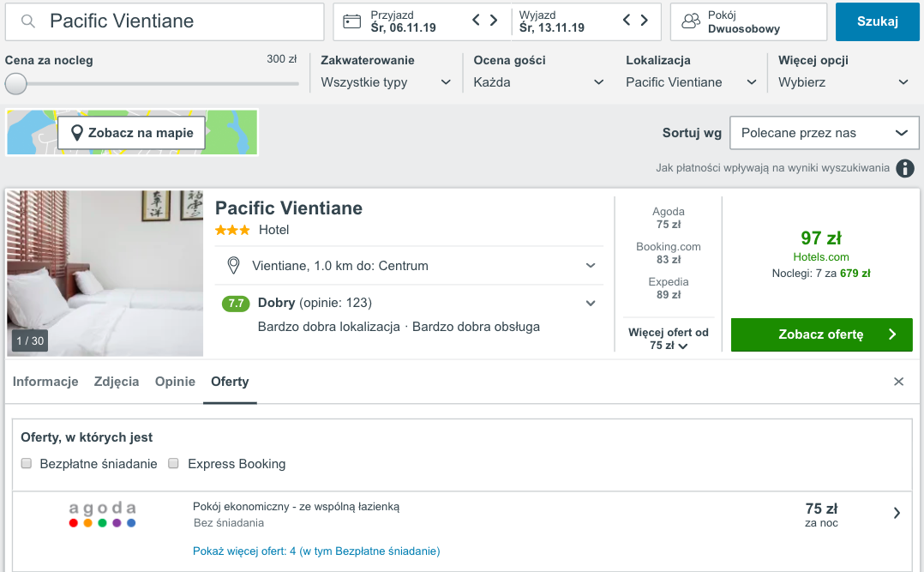Switch to the Zdjęcia tab

point(117,382)
